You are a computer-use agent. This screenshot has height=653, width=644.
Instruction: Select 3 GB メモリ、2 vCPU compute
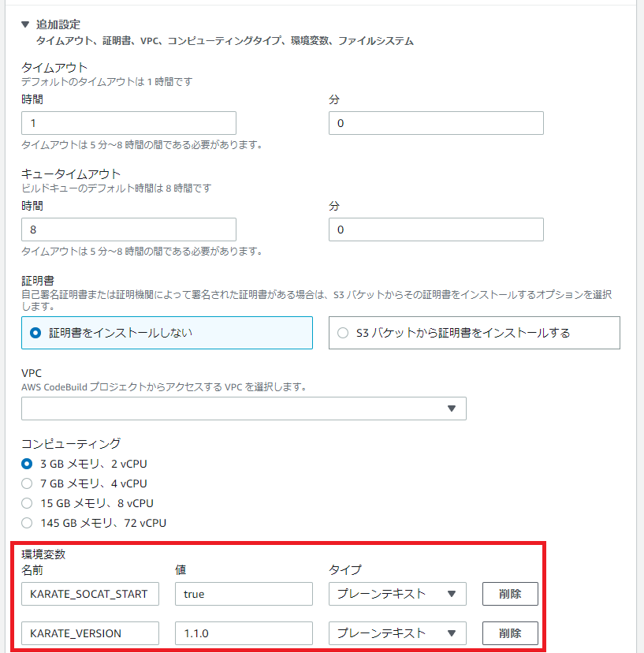[26, 465]
